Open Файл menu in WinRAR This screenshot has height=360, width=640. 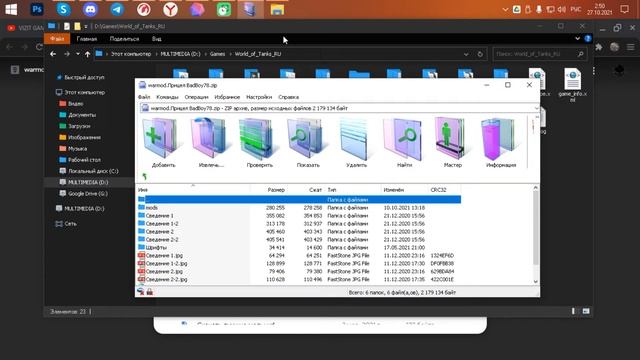point(144,97)
